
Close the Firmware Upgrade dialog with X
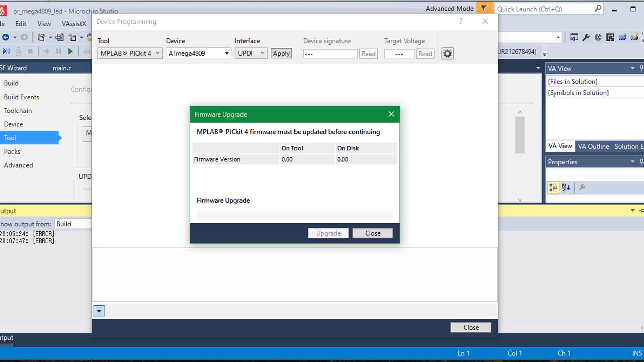[x=391, y=114]
